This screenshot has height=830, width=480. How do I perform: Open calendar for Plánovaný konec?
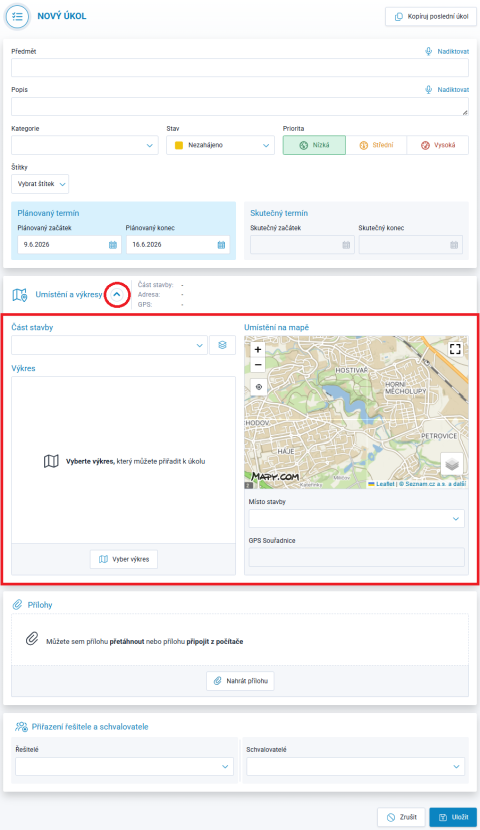coord(221,245)
